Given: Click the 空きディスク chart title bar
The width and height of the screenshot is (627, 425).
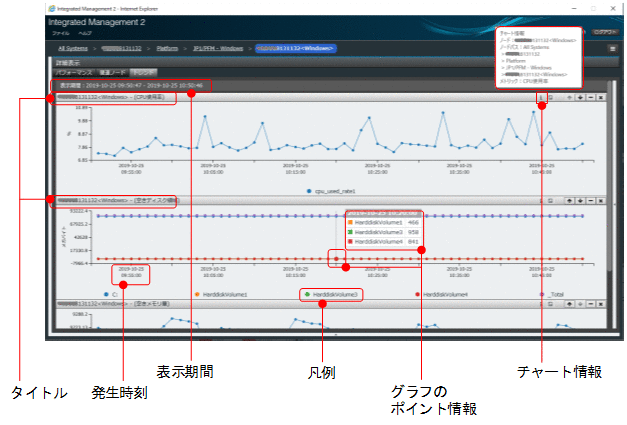Looking at the screenshot, I should coord(330,201).
